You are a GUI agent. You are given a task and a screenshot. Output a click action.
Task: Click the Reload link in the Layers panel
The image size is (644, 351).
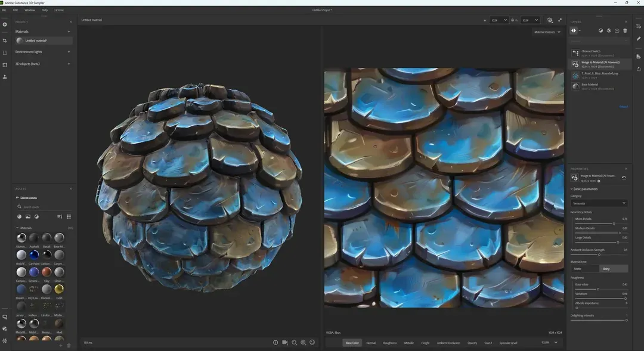click(x=624, y=107)
